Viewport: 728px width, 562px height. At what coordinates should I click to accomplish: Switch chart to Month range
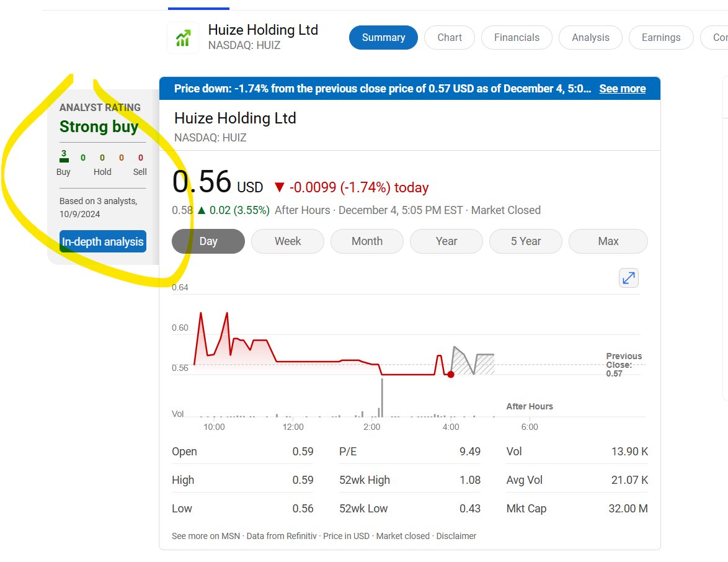tap(366, 241)
